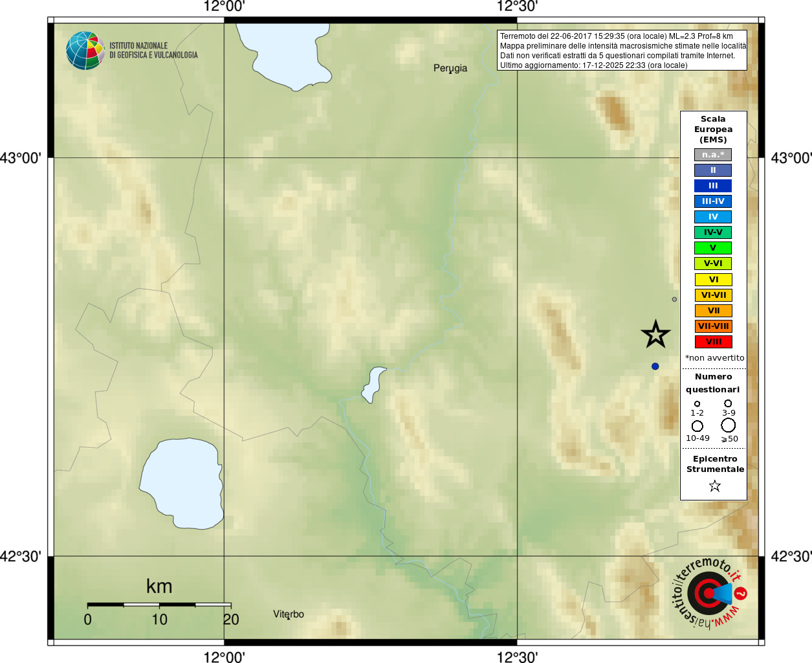
Task: Select the yellow VI intensity swatch
Action: [714, 280]
